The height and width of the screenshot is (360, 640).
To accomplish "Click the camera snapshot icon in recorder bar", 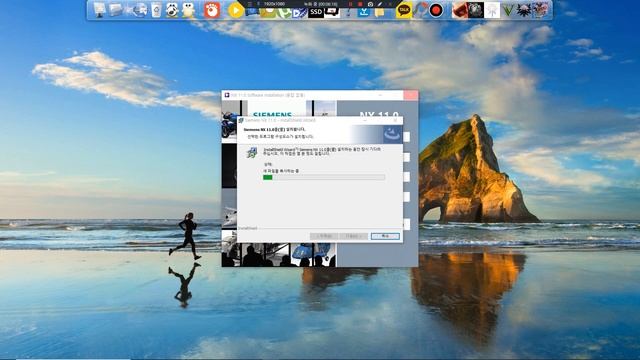I will [370, 4].
